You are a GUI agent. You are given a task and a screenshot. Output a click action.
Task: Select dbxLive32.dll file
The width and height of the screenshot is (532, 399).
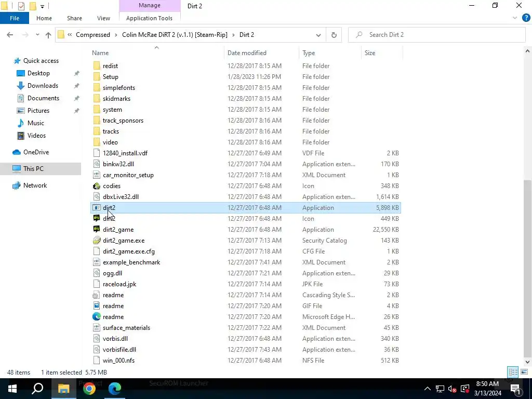tap(121, 197)
